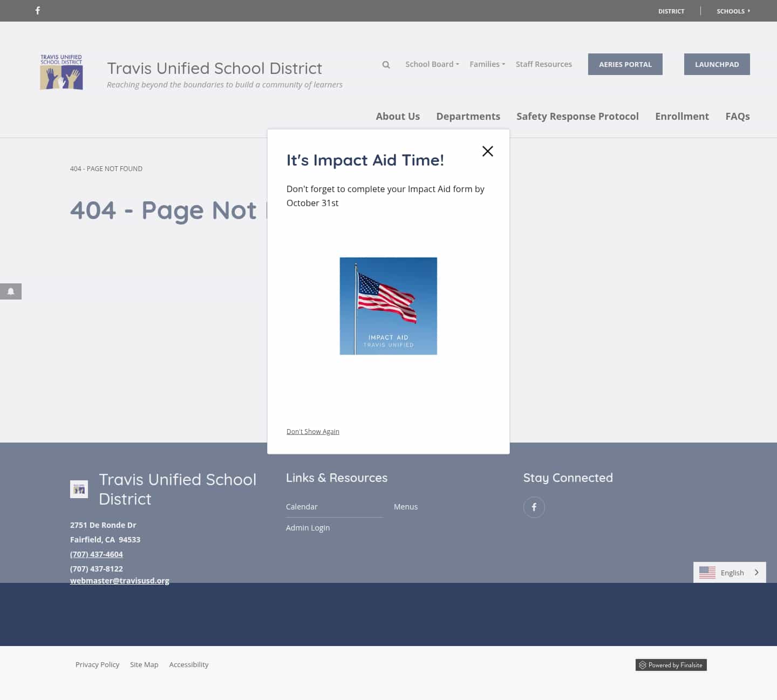Click the Powered by Finalsite badge
Screen dimensions: 777x700
671,664
